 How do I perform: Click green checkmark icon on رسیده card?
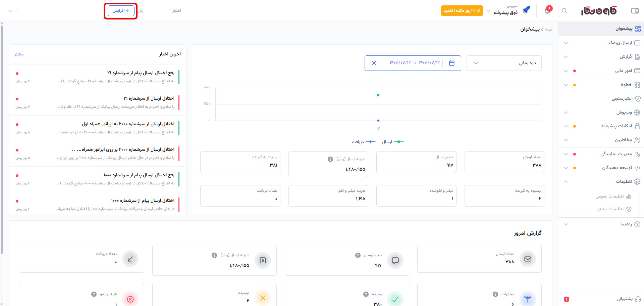[x=395, y=299]
